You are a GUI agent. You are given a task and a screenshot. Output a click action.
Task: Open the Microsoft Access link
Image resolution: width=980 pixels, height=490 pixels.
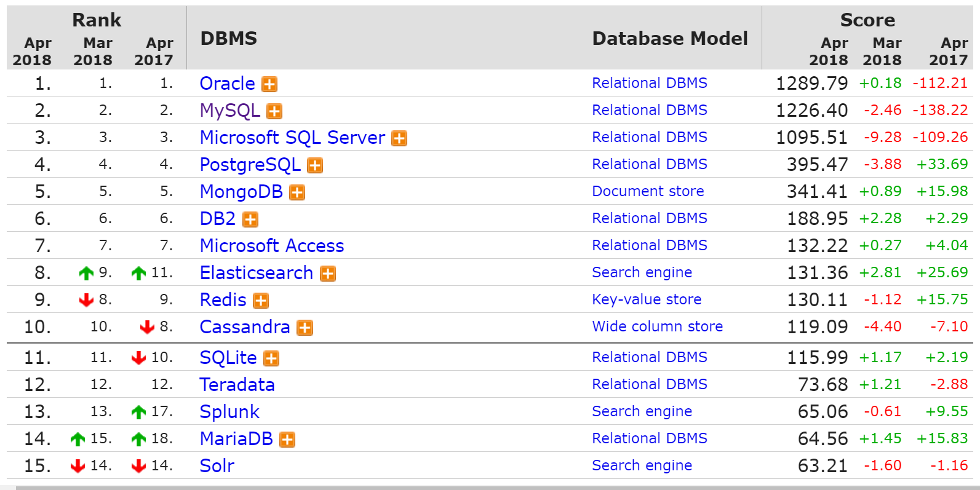pos(272,246)
